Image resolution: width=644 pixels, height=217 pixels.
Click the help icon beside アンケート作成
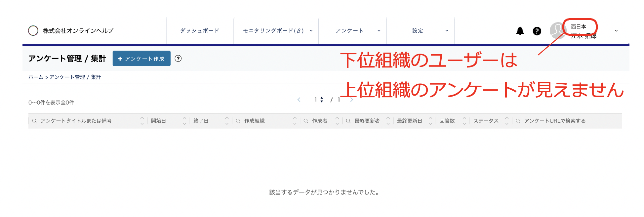[x=178, y=59]
